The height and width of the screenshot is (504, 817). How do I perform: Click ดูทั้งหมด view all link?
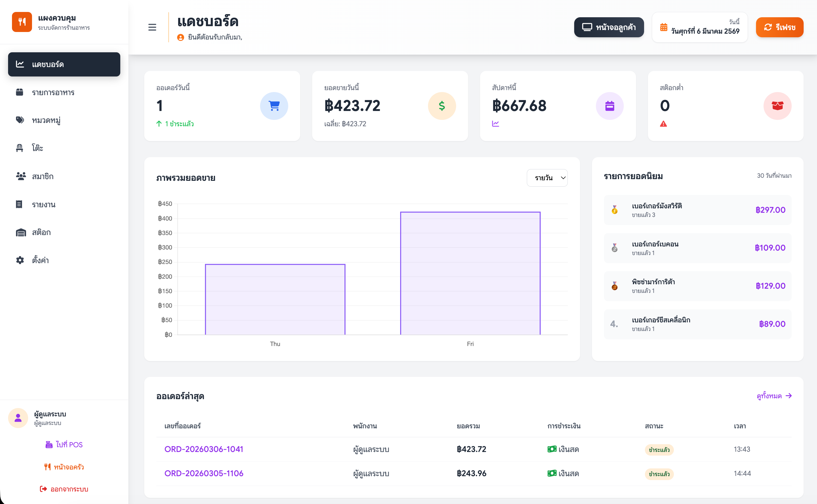pyautogui.click(x=774, y=396)
